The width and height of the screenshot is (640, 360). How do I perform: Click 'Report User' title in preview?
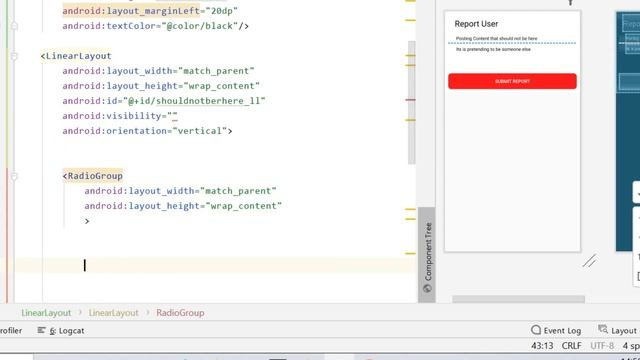pos(476,24)
